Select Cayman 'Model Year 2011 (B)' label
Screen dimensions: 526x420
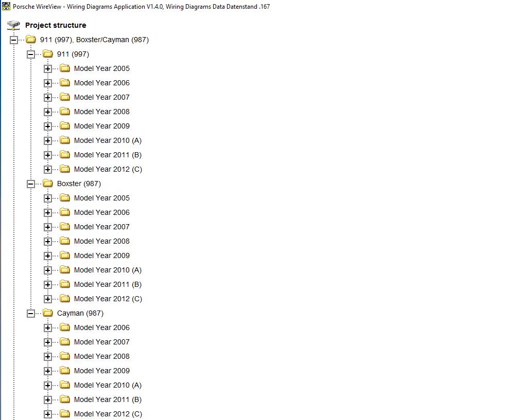[x=108, y=399]
